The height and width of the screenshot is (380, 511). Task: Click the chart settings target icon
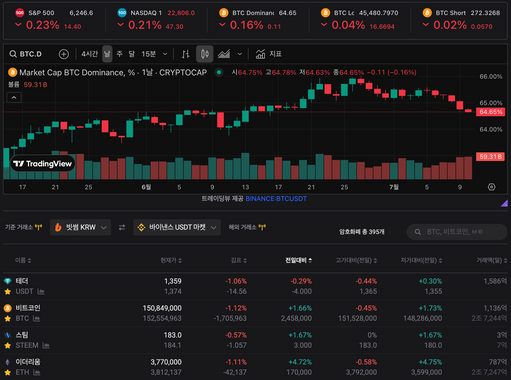[491, 187]
